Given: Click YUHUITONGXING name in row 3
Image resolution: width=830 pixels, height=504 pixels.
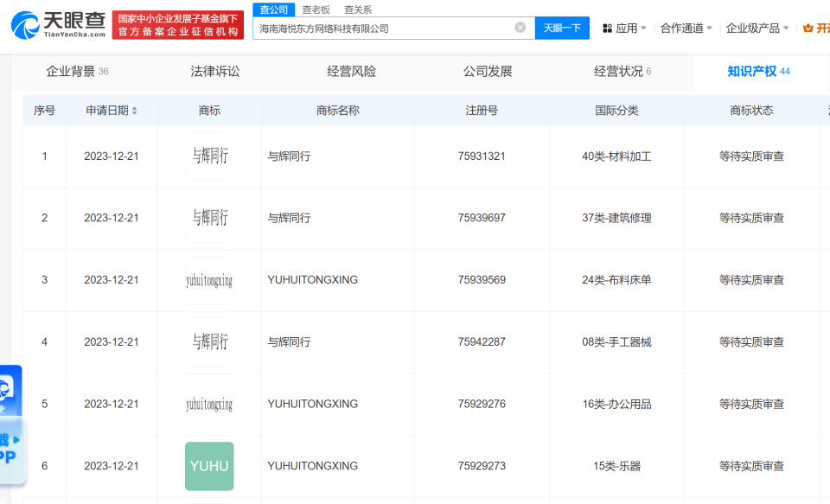Looking at the screenshot, I should (313, 280).
